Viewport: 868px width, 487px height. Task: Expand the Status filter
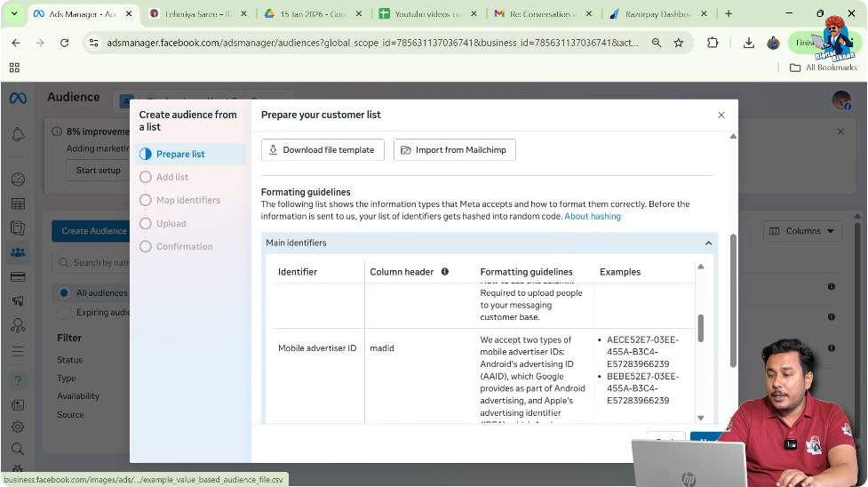(x=70, y=360)
